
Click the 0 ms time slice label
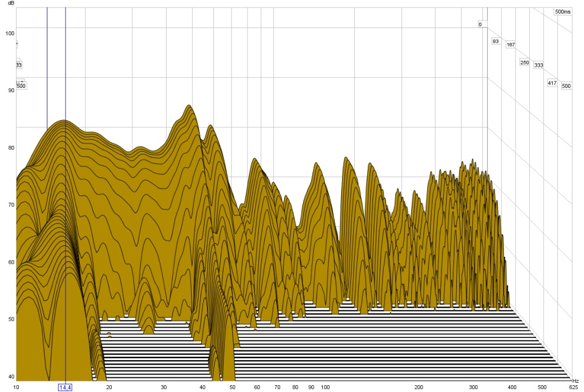tap(480, 24)
